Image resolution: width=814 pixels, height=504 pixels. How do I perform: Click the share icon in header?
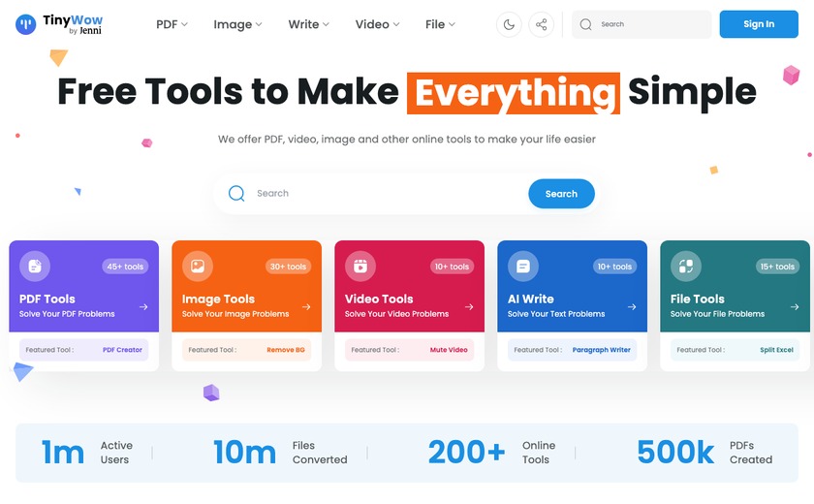pos(541,24)
